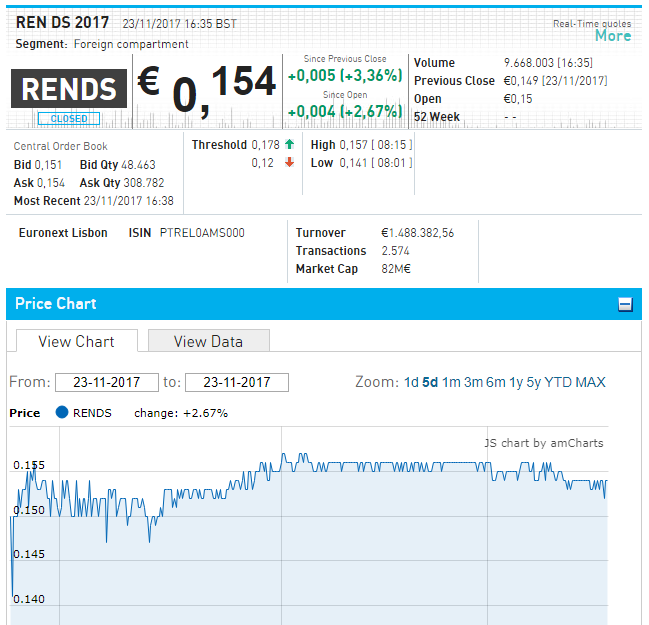Viewport: 649px width, 625px height.
Task: Set chart zoom to MAX
Action: pos(591,382)
